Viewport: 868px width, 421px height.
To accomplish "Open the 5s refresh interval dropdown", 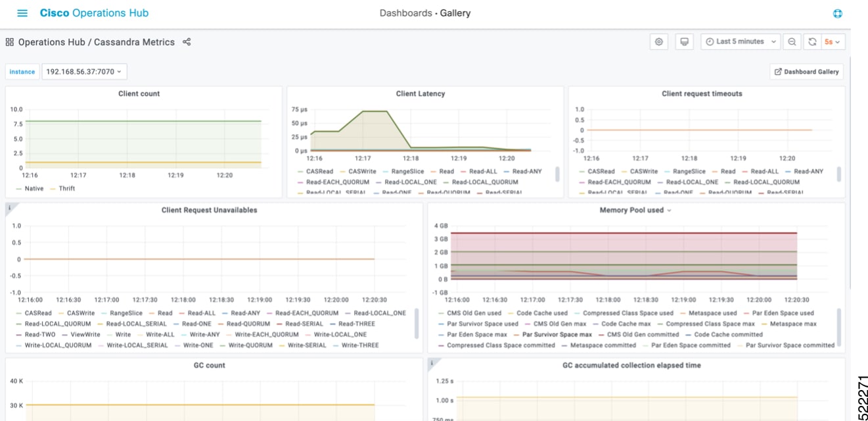I will point(833,41).
